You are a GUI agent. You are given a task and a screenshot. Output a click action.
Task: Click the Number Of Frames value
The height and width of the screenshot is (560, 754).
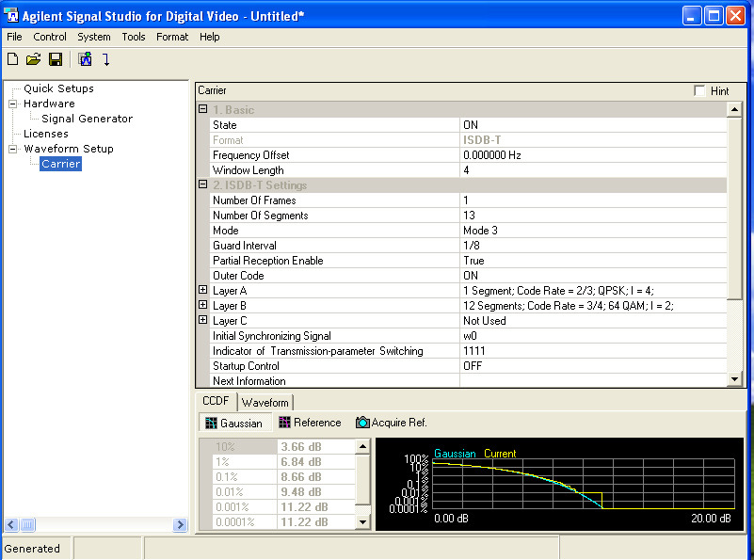coord(593,200)
